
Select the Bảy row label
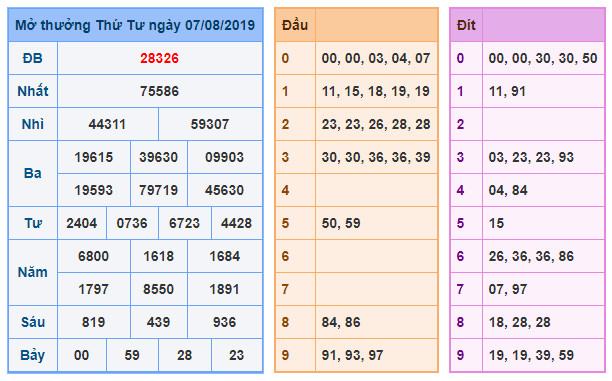coord(33,355)
